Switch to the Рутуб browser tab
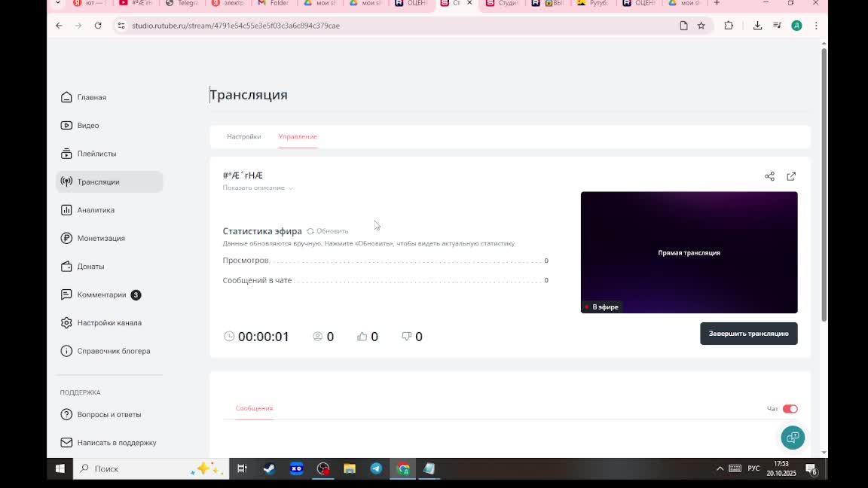The height and width of the screenshot is (488, 868). (x=593, y=3)
